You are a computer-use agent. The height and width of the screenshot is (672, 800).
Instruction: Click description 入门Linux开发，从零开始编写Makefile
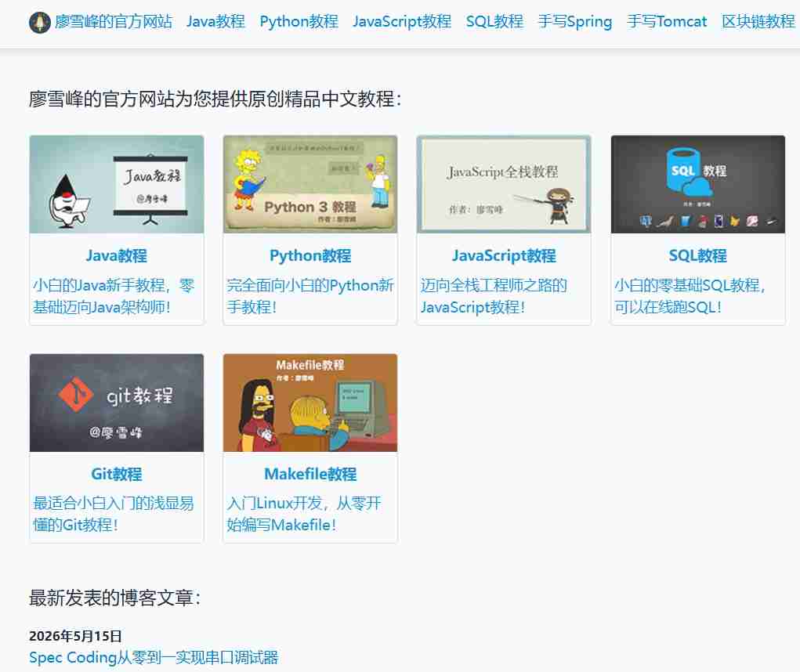click(x=304, y=514)
